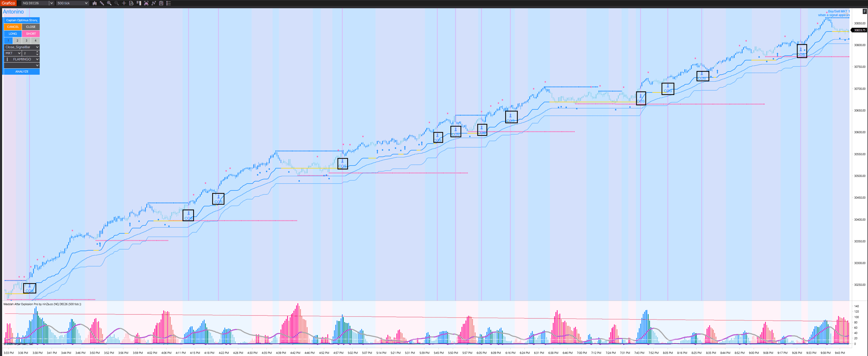Click the orange CANCEL button
This screenshot has width=868, height=356.
click(x=13, y=27)
